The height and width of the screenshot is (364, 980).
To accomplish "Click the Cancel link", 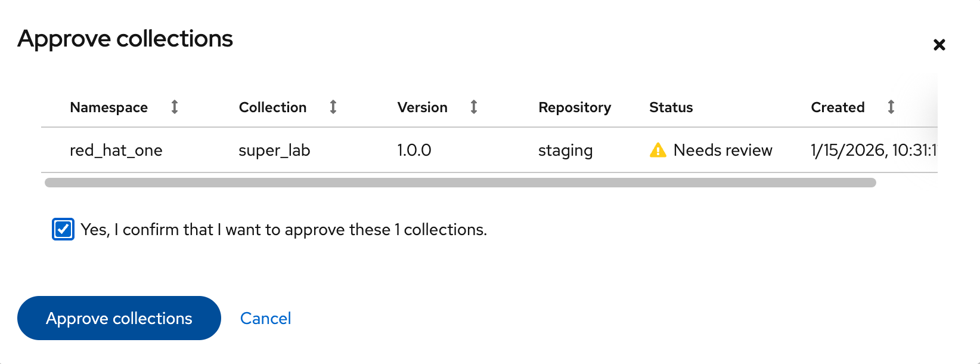I will (x=265, y=318).
